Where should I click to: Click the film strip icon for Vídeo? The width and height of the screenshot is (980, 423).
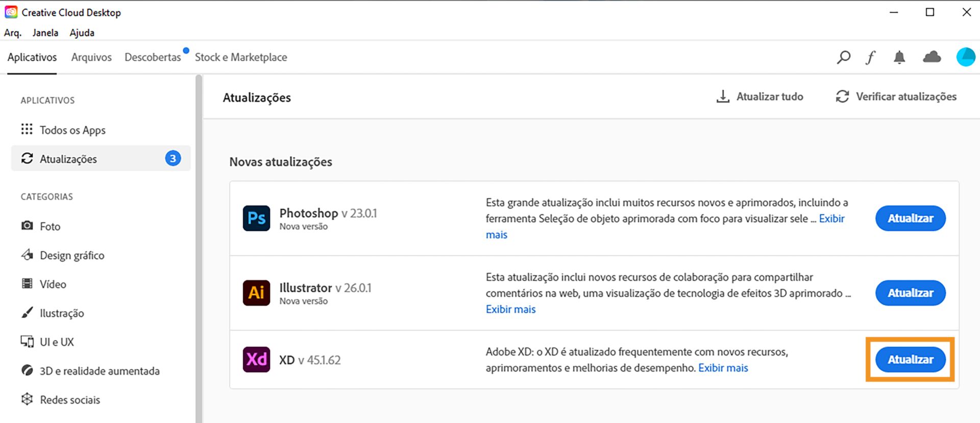[x=27, y=284]
